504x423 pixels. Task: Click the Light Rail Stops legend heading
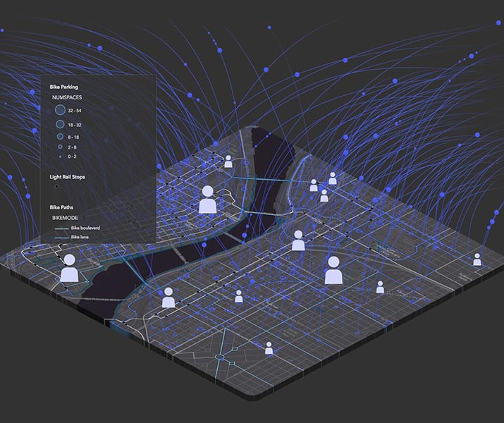pos(67,177)
